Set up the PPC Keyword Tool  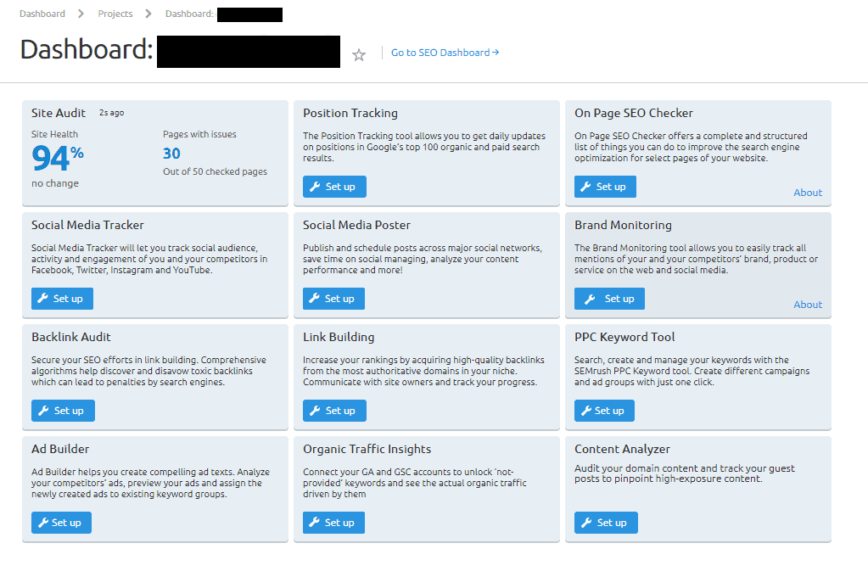[x=604, y=411]
